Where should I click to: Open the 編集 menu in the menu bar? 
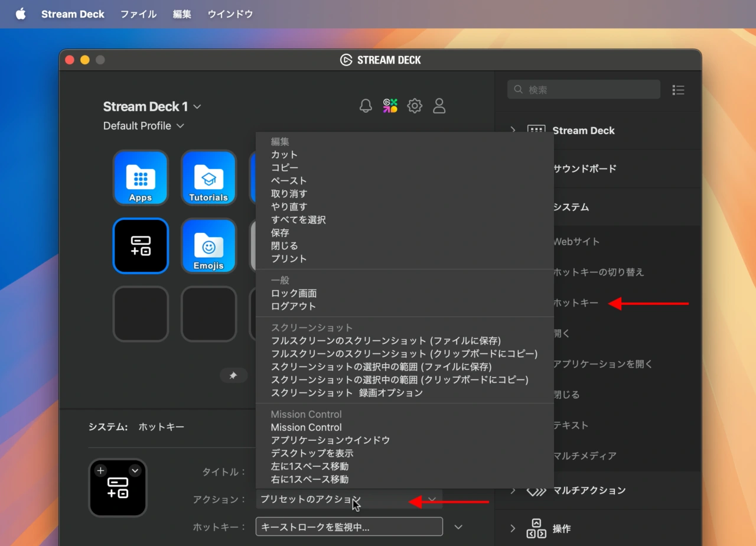(x=181, y=14)
